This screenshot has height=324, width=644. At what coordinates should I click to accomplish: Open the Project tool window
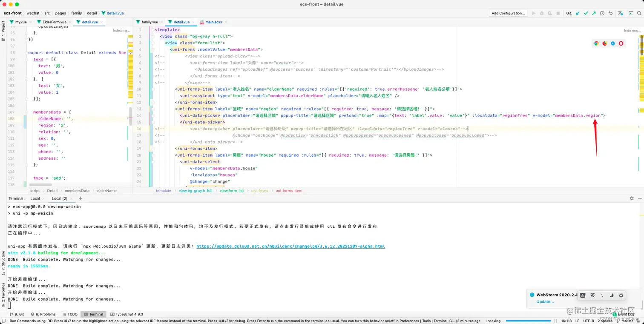point(3,32)
